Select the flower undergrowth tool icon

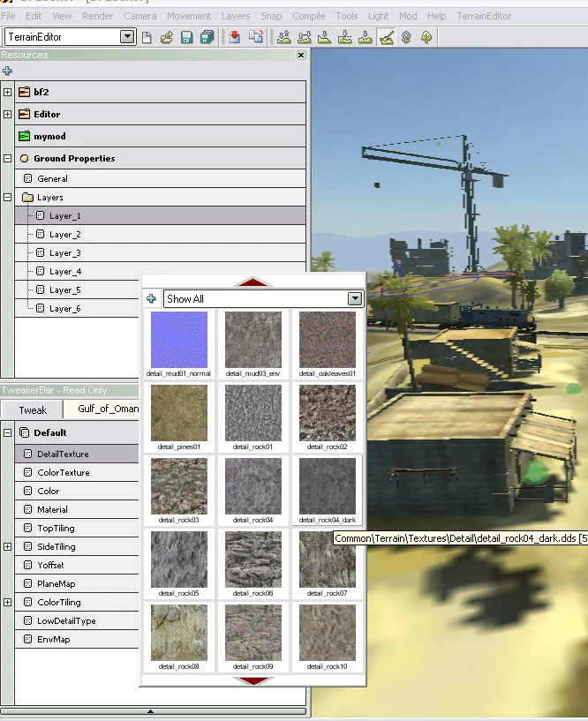pos(406,37)
